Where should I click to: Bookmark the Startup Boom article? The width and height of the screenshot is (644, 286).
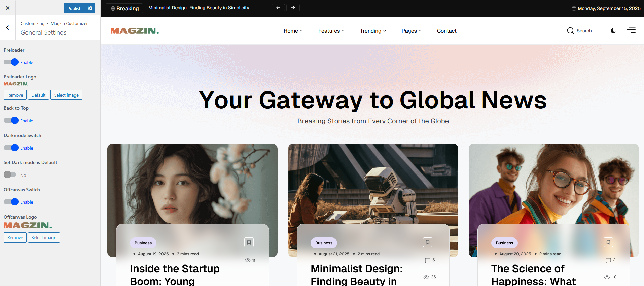point(249,242)
